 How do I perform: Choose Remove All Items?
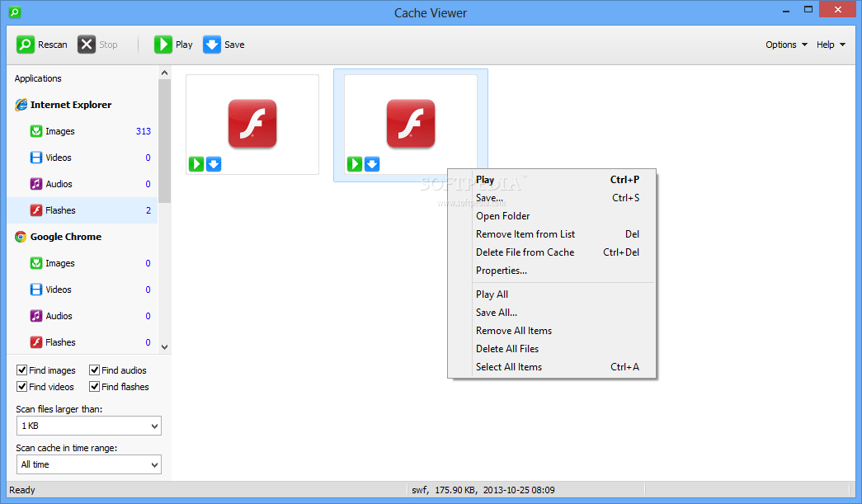(552, 330)
